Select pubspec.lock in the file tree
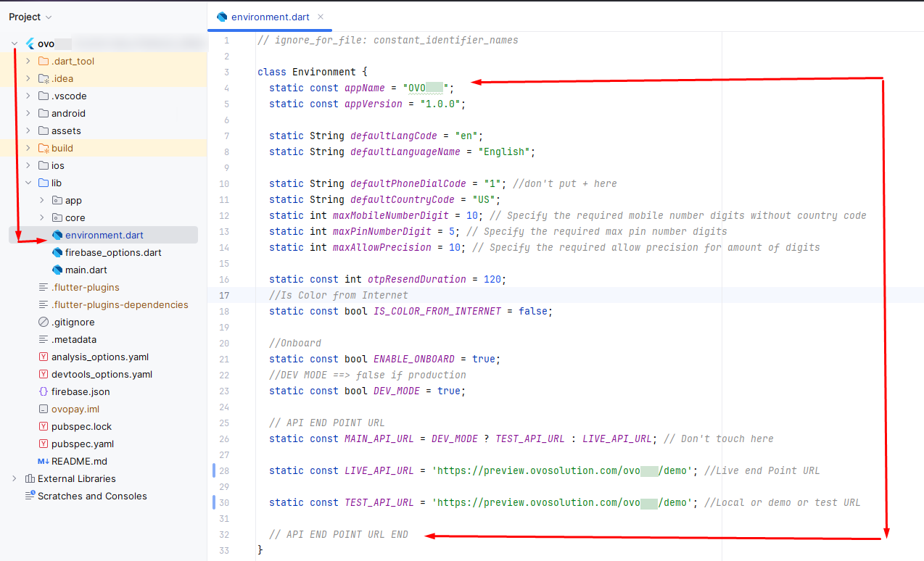This screenshot has height=561, width=924. point(81,426)
